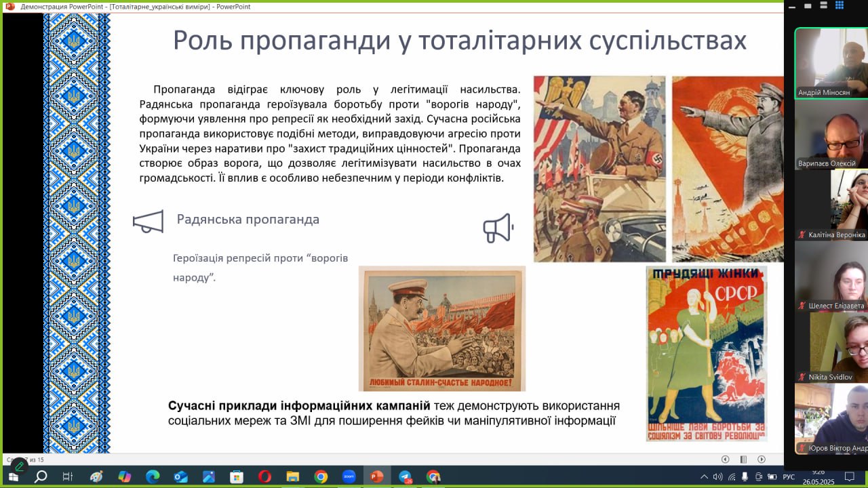Switch input language РУС indicator
This screenshot has height=488, width=868.
[789, 476]
